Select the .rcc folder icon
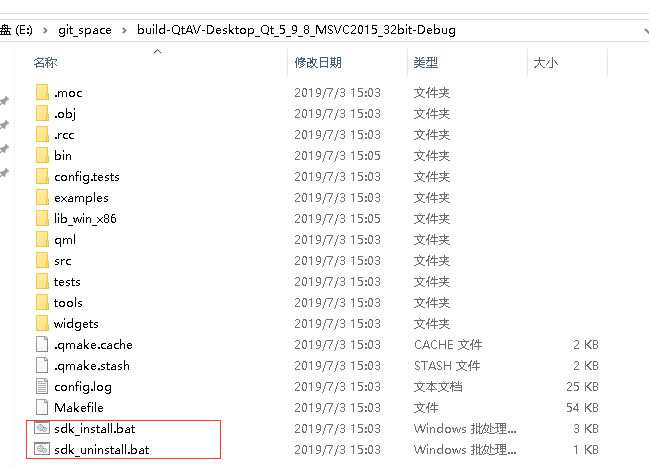This screenshot has width=649, height=469. pyautogui.click(x=42, y=135)
